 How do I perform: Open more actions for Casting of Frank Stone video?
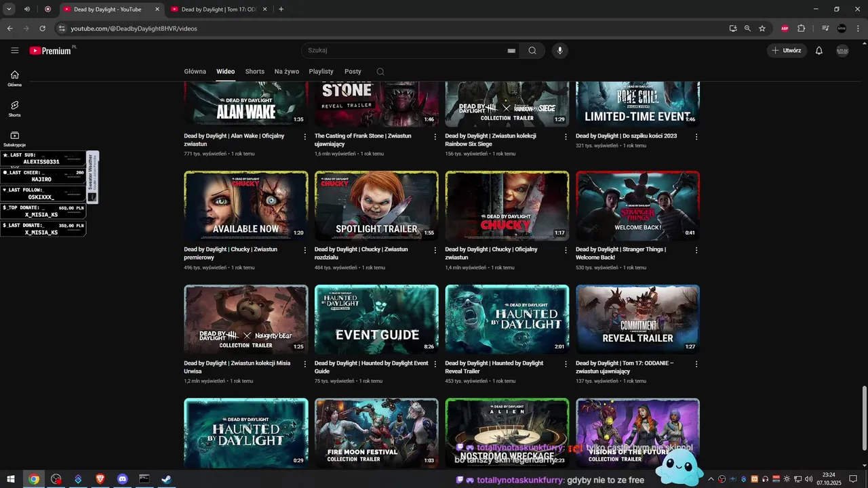(435, 136)
